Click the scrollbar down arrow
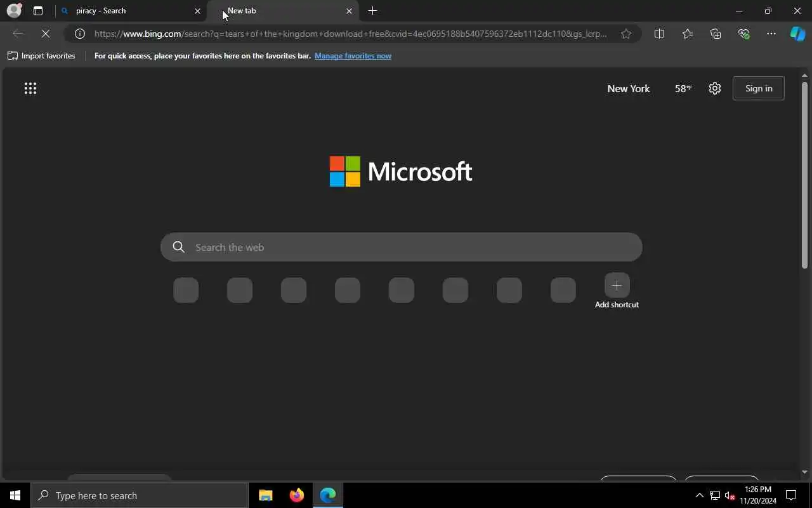The height and width of the screenshot is (508, 812). [804, 472]
